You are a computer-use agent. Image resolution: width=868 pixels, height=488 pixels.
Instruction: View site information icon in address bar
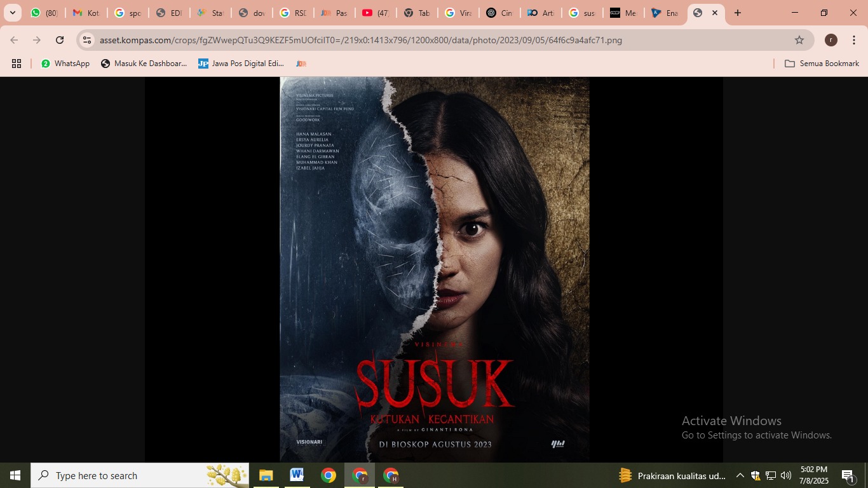pyautogui.click(x=88, y=40)
